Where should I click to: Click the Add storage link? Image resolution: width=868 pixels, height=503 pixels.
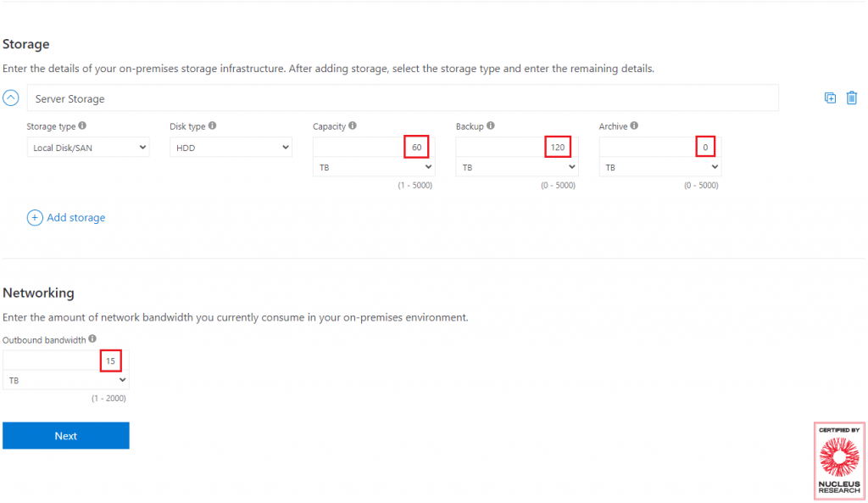tap(75, 218)
